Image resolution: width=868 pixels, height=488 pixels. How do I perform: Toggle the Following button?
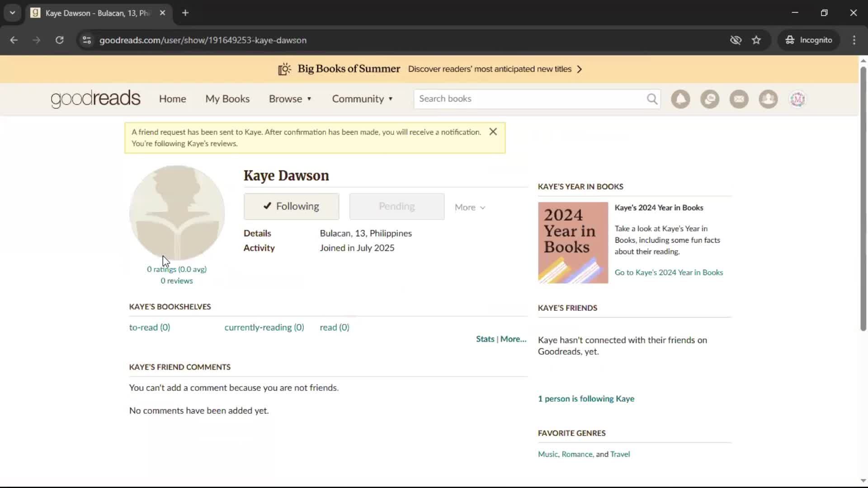click(291, 206)
